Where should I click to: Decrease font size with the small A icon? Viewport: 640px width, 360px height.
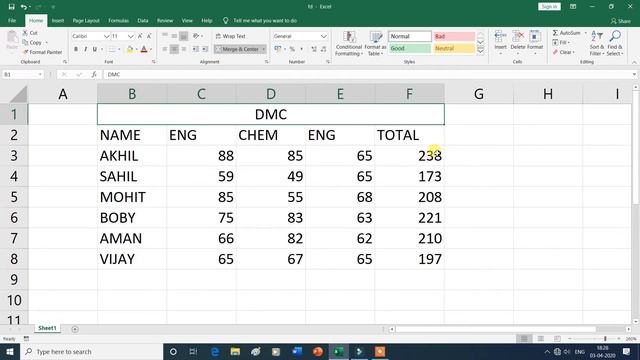(x=149, y=36)
